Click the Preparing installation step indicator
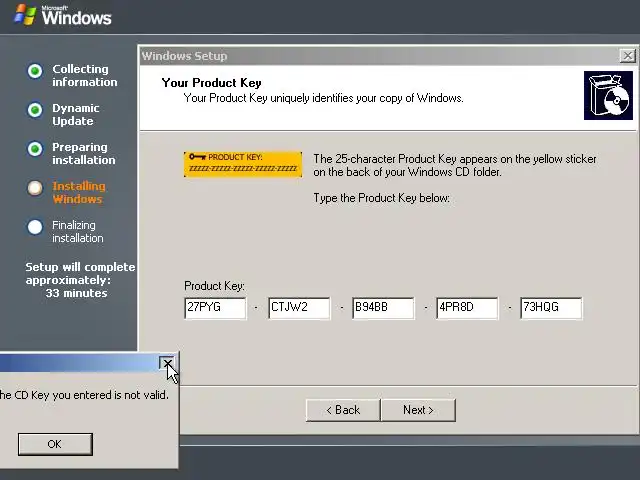640x480 pixels. tap(35, 149)
